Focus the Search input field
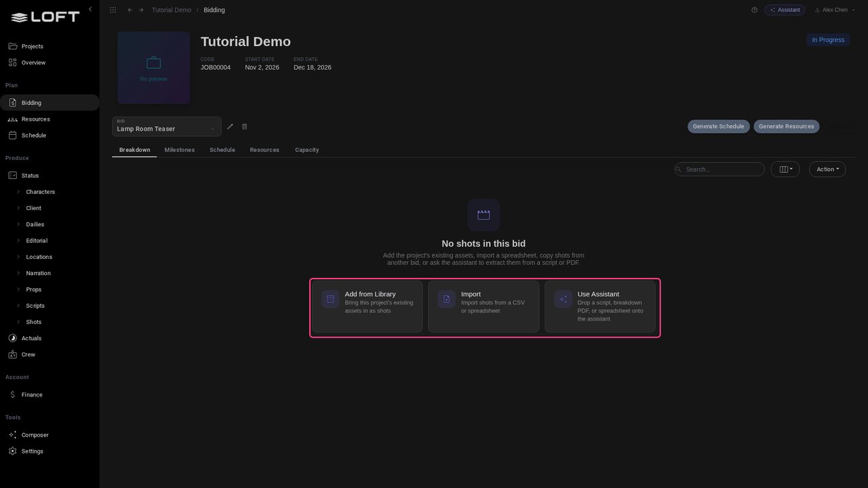868x488 pixels. tap(719, 169)
